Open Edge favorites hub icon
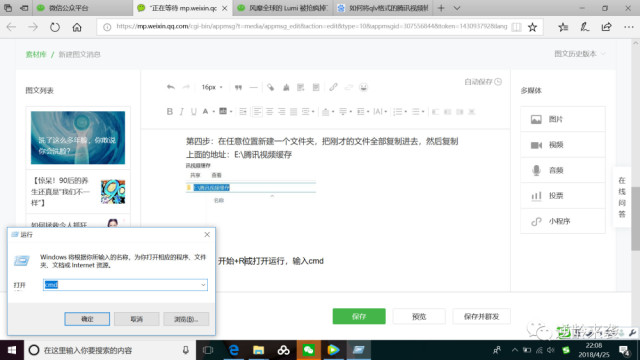The height and width of the screenshot is (360, 640). 563,27
